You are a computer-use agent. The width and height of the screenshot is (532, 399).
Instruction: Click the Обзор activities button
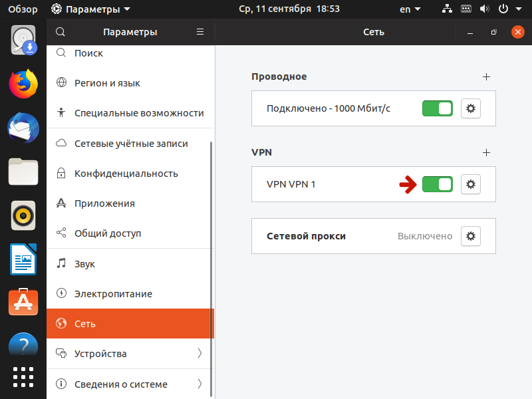23,9
